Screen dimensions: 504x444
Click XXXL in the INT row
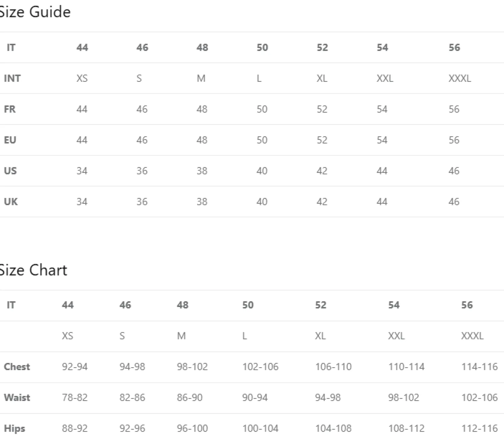click(460, 78)
